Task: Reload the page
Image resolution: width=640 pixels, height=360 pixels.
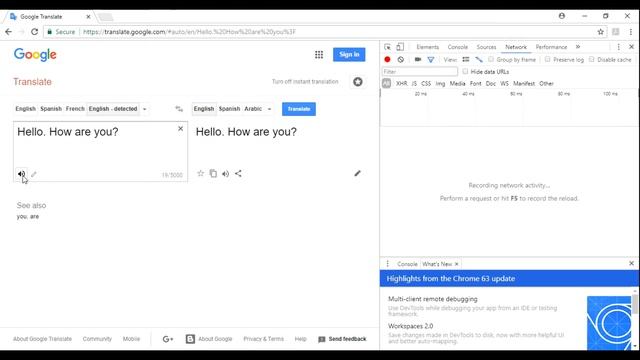Action: click(35, 32)
